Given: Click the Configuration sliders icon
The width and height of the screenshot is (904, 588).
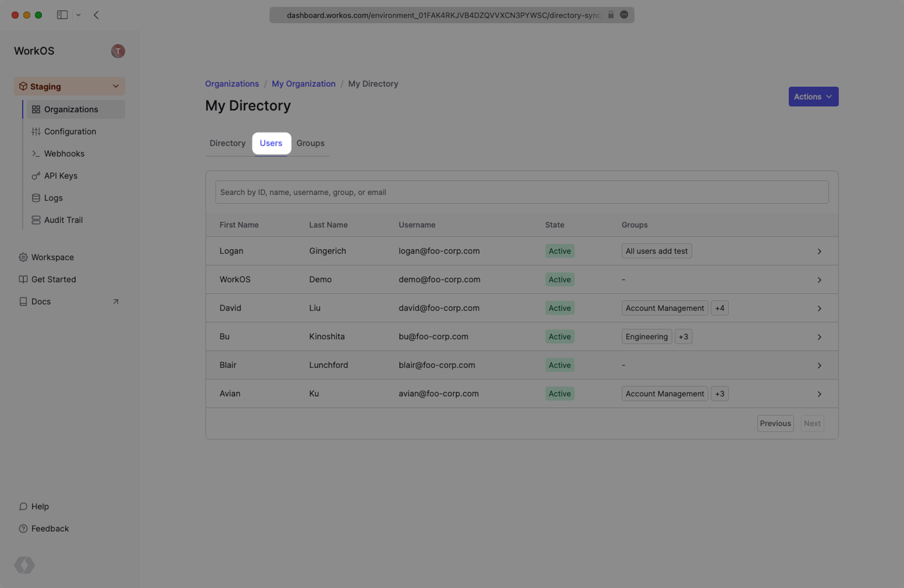Looking at the screenshot, I should point(36,131).
